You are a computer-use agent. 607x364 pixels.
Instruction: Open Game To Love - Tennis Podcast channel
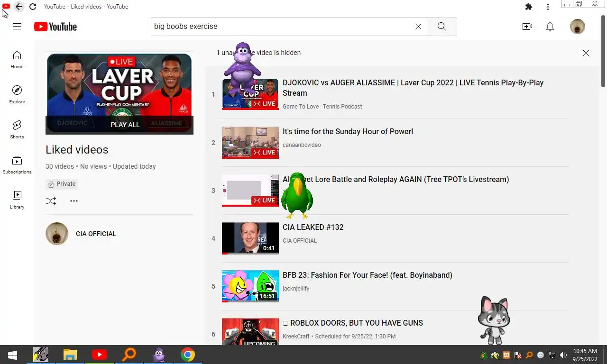(x=322, y=107)
